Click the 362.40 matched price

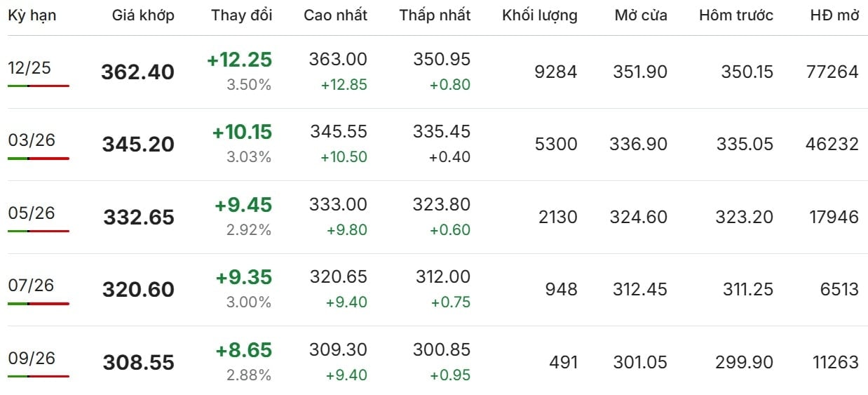137,72
